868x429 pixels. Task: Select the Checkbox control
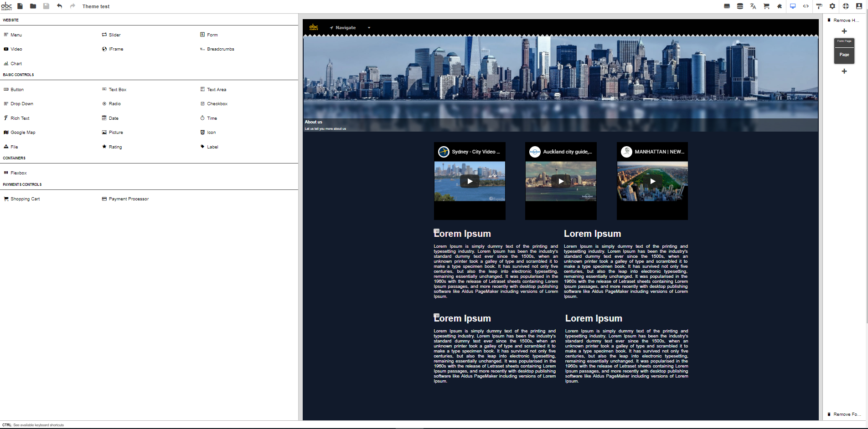click(x=214, y=103)
